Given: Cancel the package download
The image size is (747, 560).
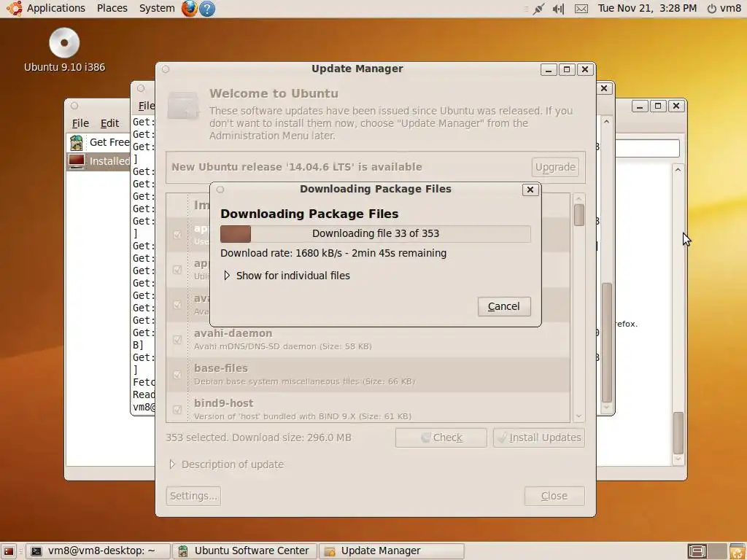Looking at the screenshot, I should (504, 306).
